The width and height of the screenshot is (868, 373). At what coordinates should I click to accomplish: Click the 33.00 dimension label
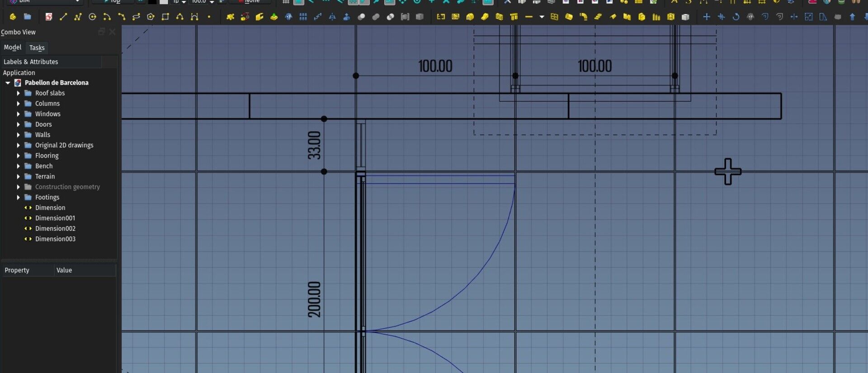314,145
